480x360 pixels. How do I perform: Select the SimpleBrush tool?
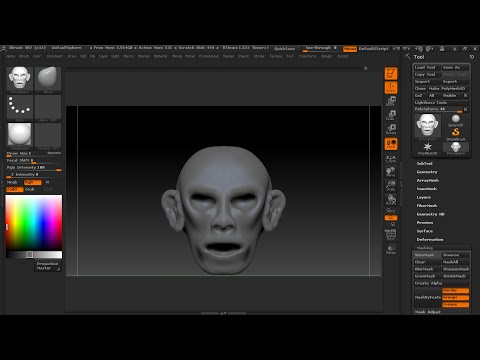(x=456, y=134)
